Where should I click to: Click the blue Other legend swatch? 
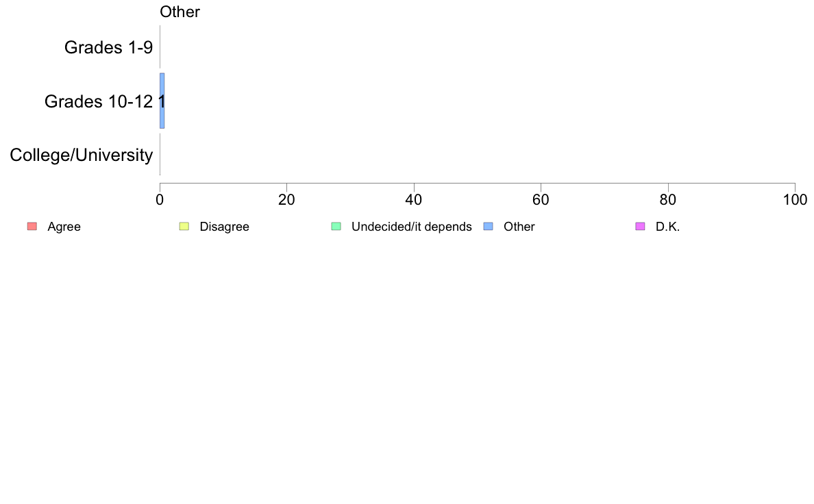[x=489, y=226]
